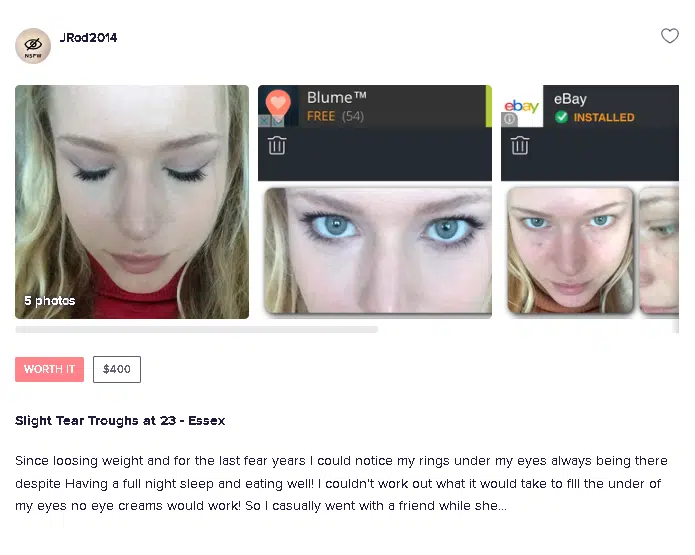The height and width of the screenshot is (555, 695).
Task: Click the $400 price tag
Action: pyautogui.click(x=117, y=369)
